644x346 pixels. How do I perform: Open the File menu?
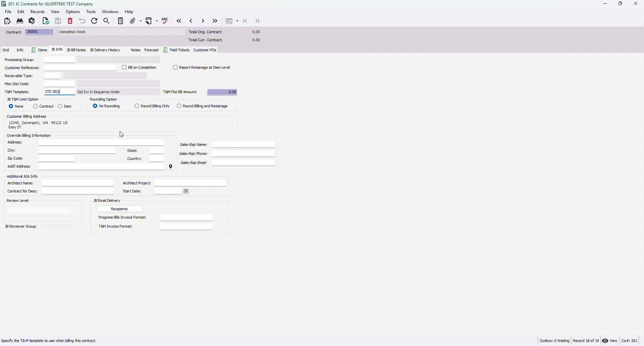(8, 12)
